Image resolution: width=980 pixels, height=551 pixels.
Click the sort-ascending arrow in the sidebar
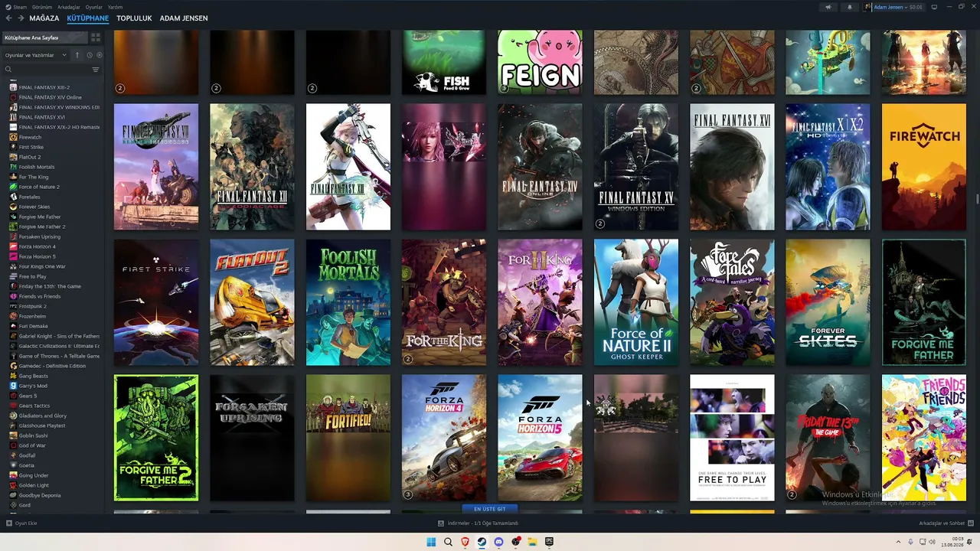[77, 55]
